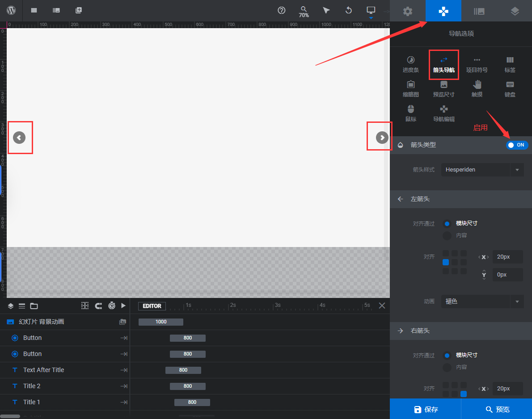
Task: Open the layers options tab
Action: pos(515,11)
